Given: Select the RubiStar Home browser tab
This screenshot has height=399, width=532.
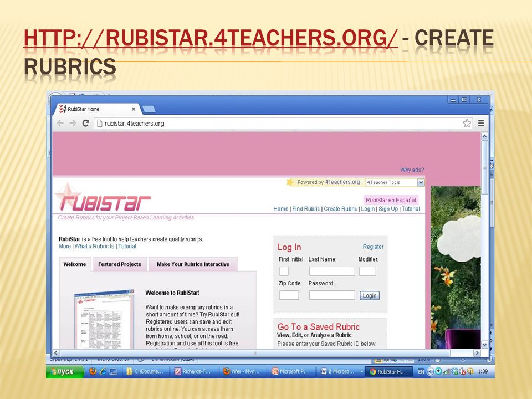Looking at the screenshot, I should pos(98,109).
